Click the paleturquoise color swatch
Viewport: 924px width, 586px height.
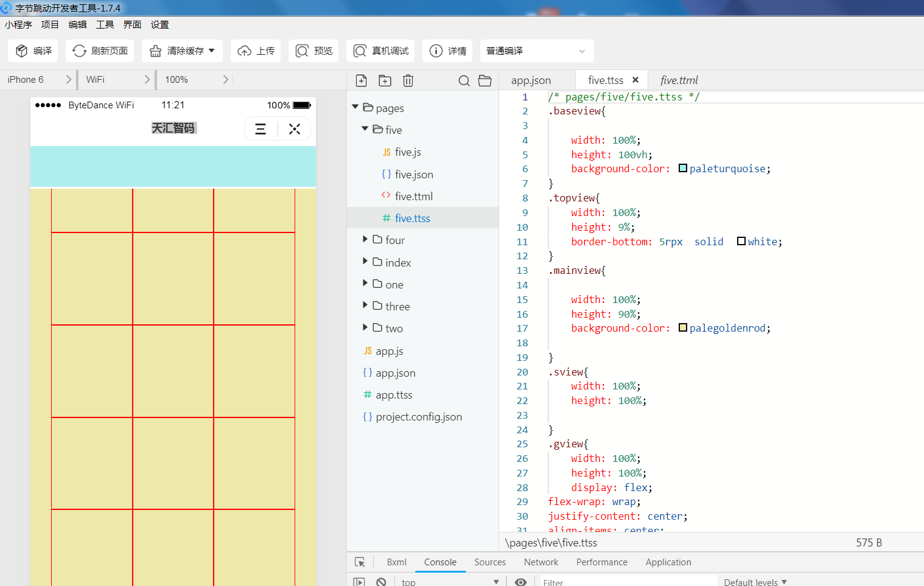click(683, 169)
